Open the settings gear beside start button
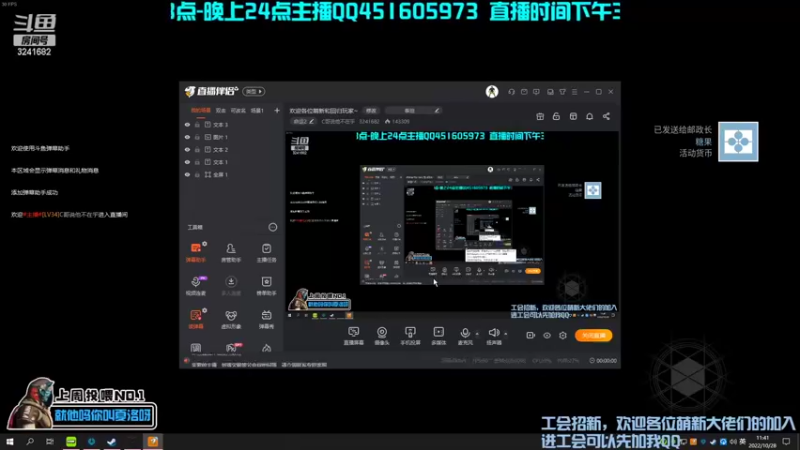The height and width of the screenshot is (450, 800). pyautogui.click(x=563, y=335)
